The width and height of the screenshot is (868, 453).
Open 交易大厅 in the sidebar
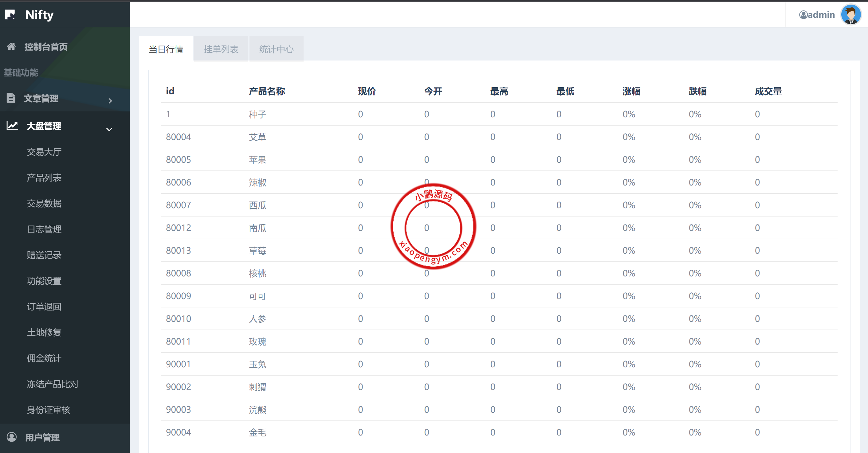pyautogui.click(x=44, y=152)
